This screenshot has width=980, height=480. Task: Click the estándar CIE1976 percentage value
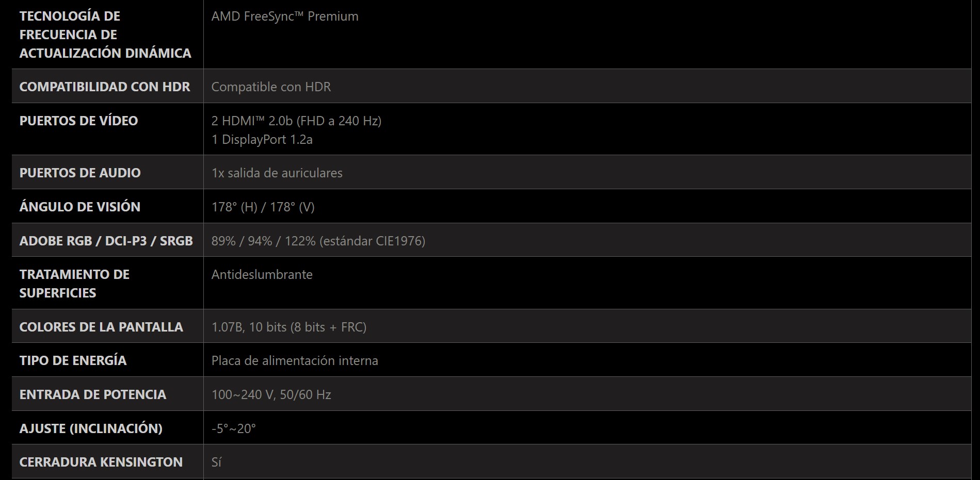(318, 241)
